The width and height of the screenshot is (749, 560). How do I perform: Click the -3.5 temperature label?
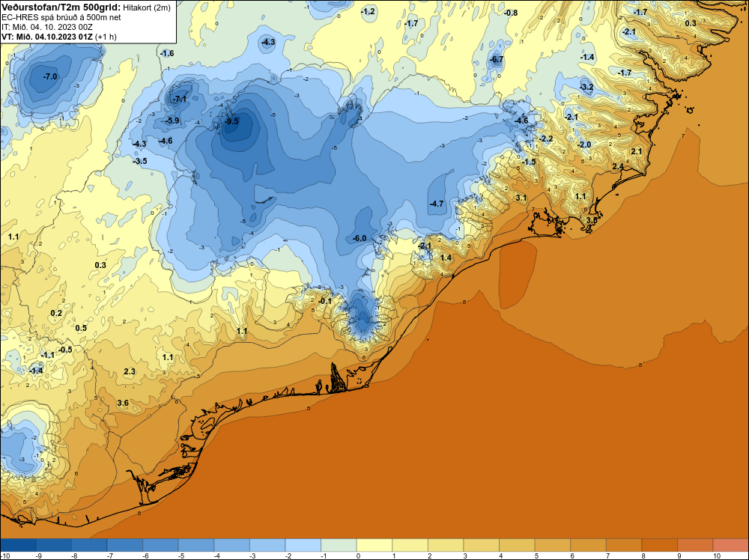click(x=140, y=162)
